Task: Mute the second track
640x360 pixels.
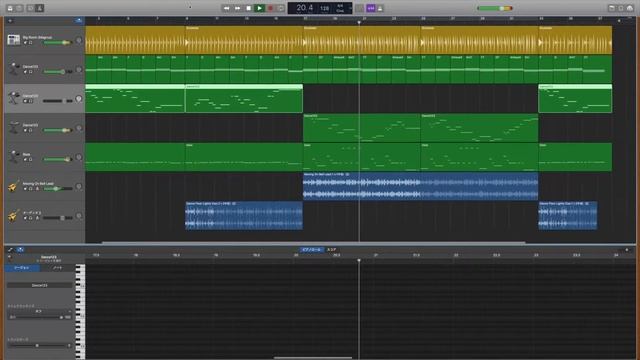Action: pyautogui.click(x=25, y=72)
